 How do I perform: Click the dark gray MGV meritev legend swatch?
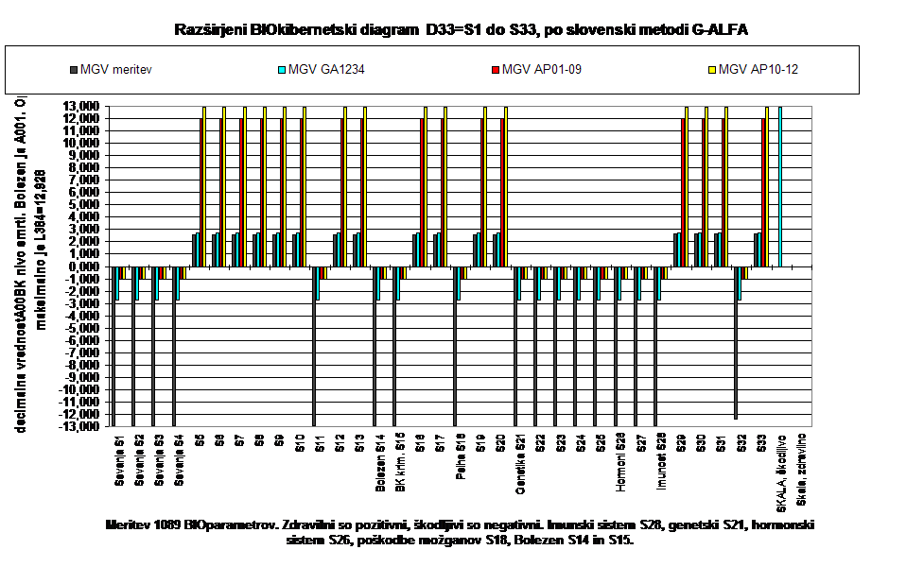tap(74, 70)
